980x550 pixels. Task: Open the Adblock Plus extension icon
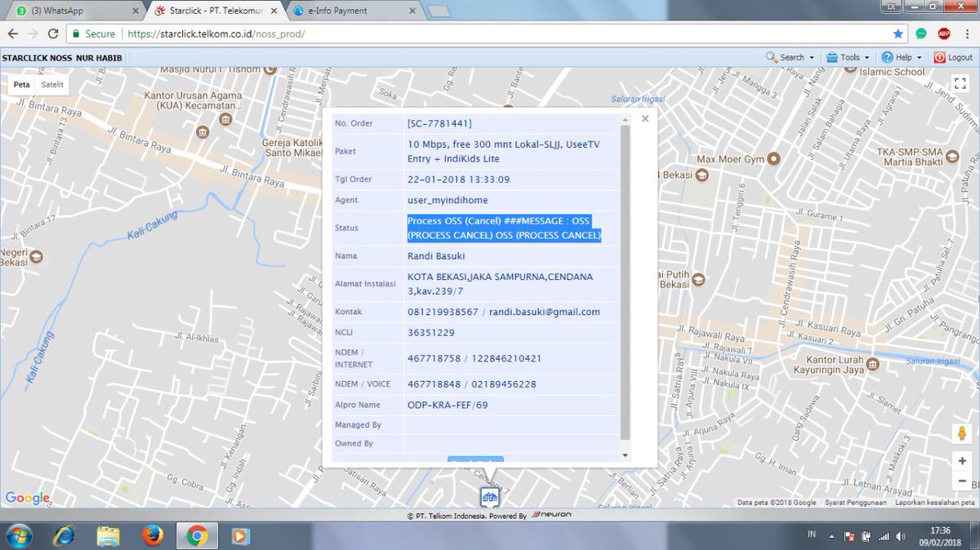944,33
